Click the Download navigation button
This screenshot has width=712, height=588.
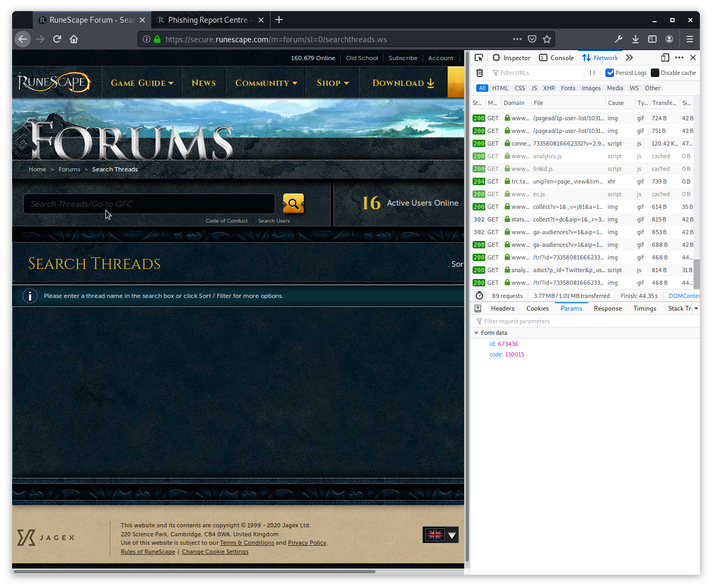[x=403, y=83]
